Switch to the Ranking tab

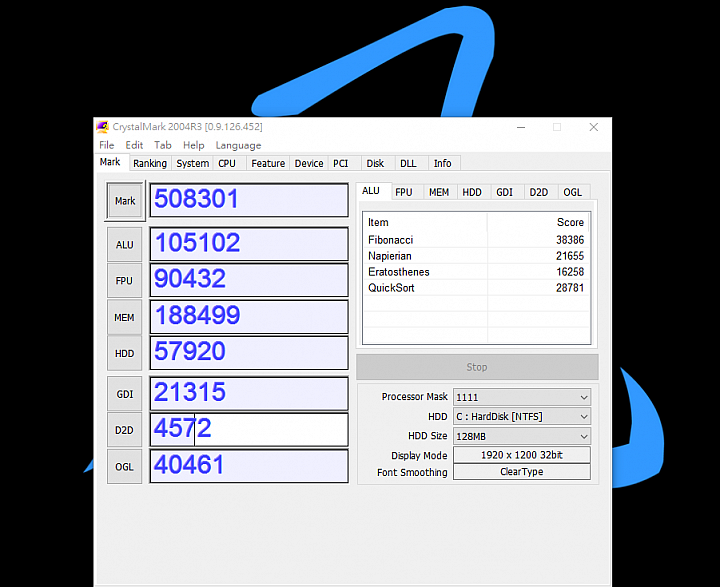(150, 164)
